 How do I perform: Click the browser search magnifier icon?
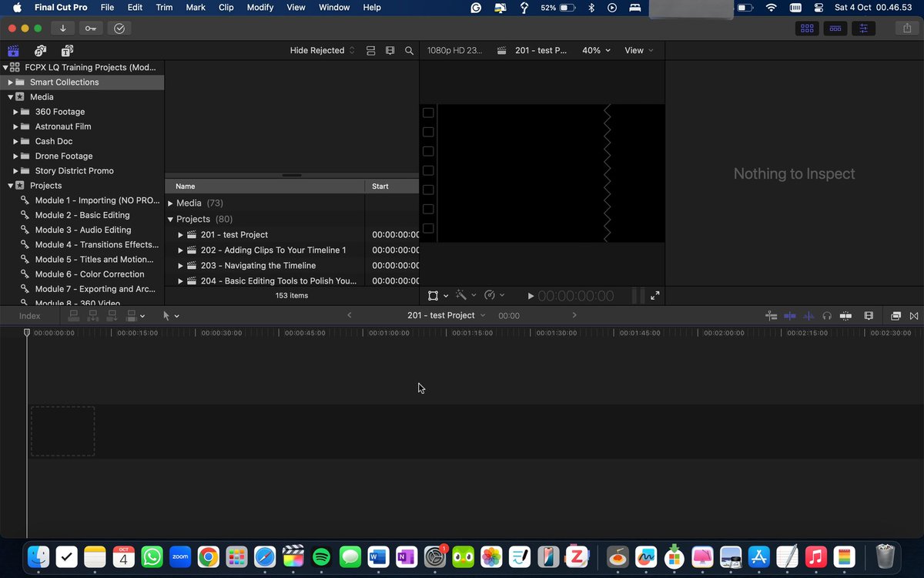click(410, 51)
